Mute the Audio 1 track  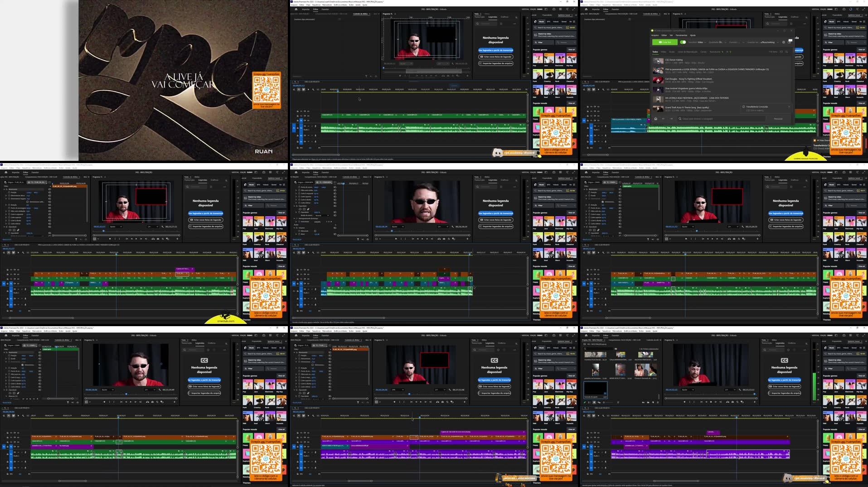[305, 126]
